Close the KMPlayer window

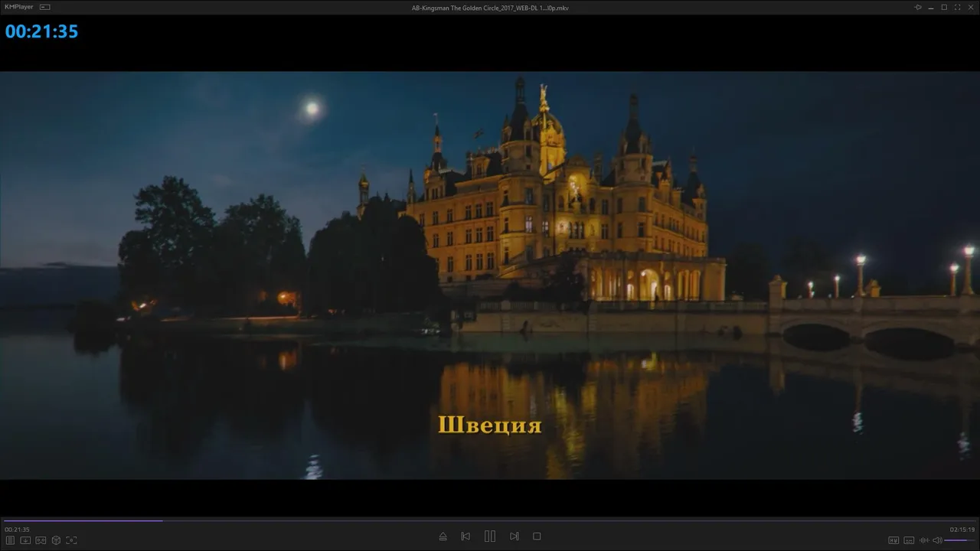pyautogui.click(x=970, y=7)
